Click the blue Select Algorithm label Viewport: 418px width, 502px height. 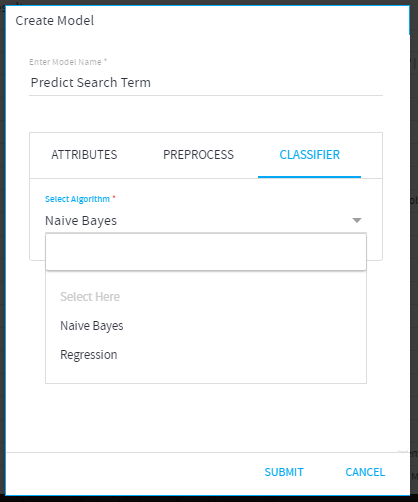click(77, 199)
